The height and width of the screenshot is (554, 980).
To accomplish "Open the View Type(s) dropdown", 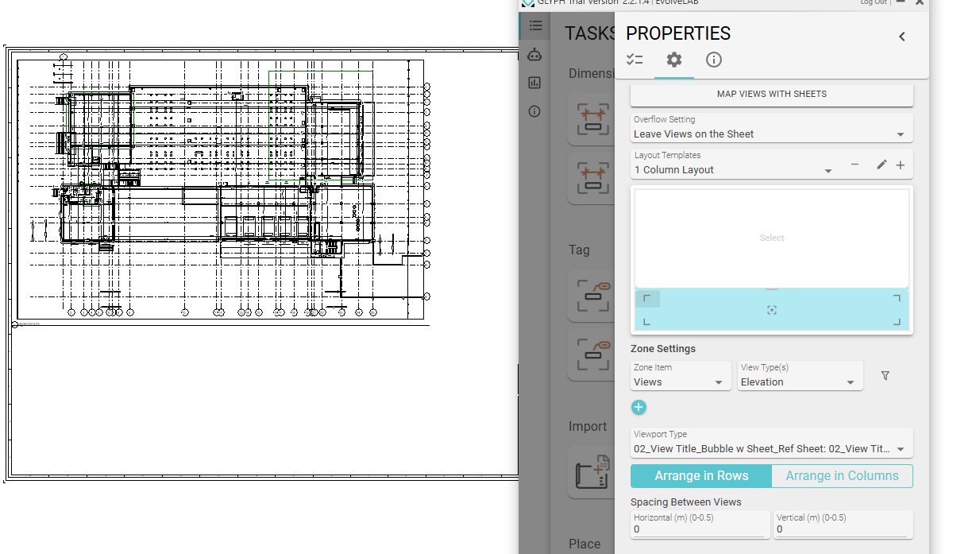I will click(x=801, y=376).
